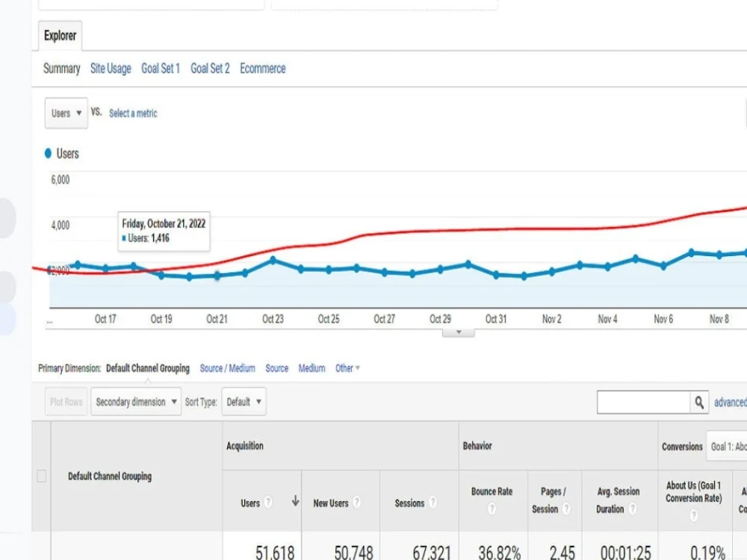
Task: Open help icon under About Us conversion rate
Action: tap(694, 515)
